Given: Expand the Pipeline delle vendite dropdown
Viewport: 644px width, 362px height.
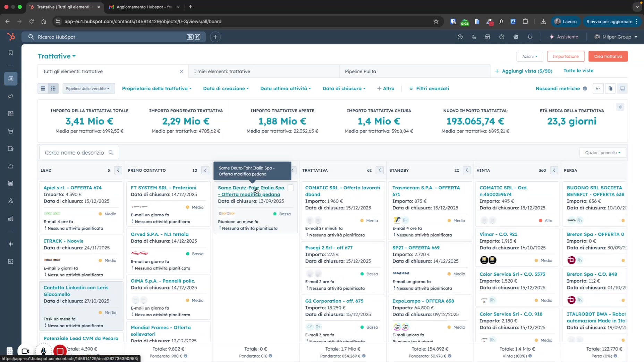Looking at the screenshot, I should (x=87, y=88).
